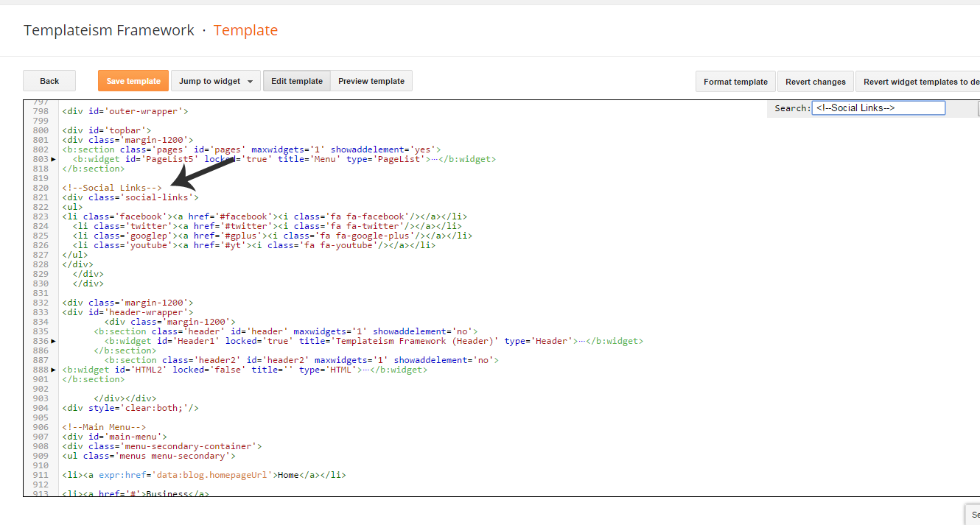Expand the HTML2 widget fold arrow
The width and height of the screenshot is (980, 525).
point(54,370)
